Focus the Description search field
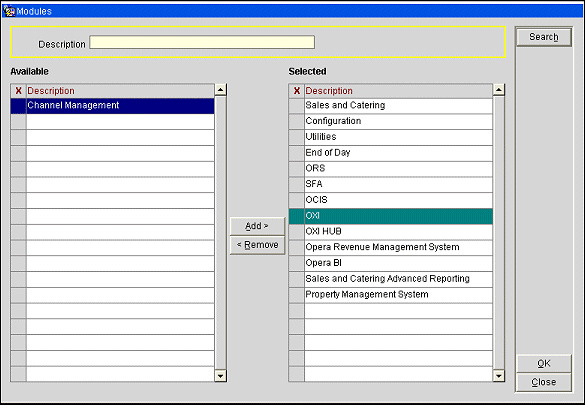 (x=202, y=42)
